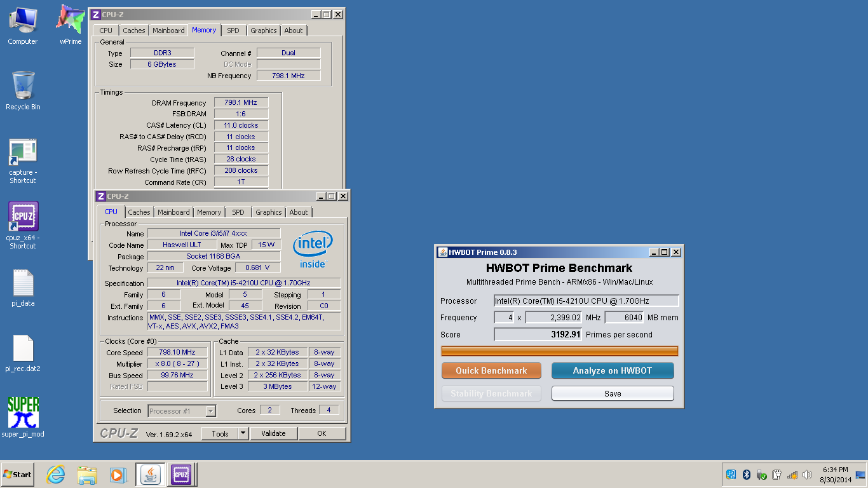Click the Processor field in HWBOT Prime

click(587, 301)
